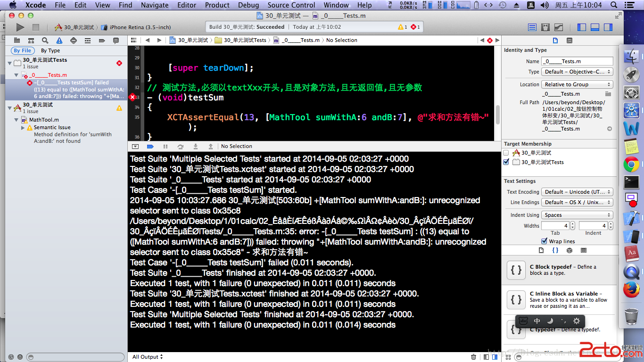Open the Debug navigator icon
The image size is (644, 362).
(x=88, y=41)
